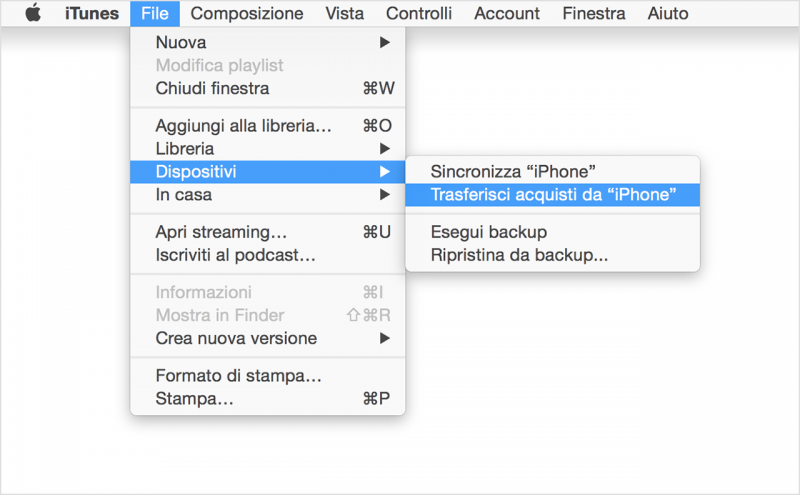The image size is (800, 495).
Task: Select Apri streaming menu item
Action: pyautogui.click(x=268, y=232)
